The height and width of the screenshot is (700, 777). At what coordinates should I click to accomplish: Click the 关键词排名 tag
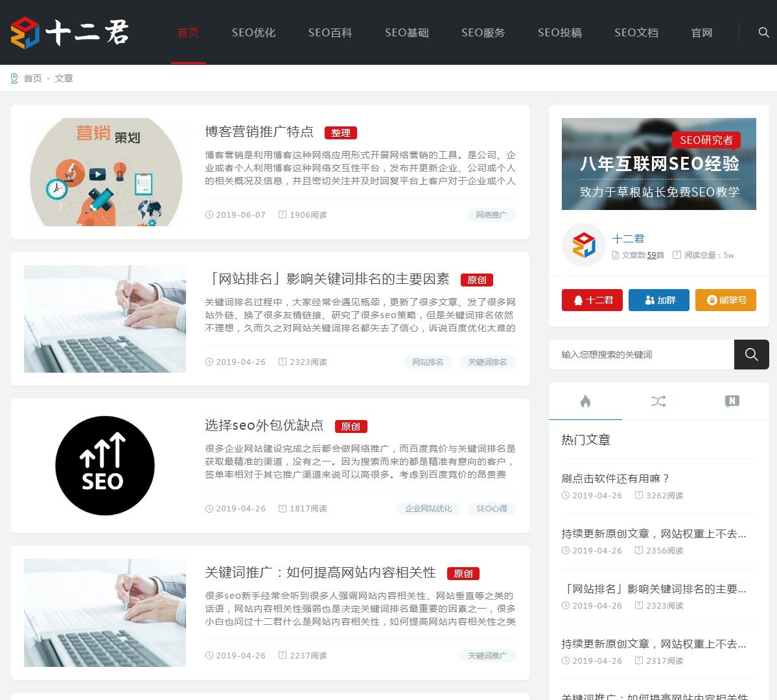[487, 362]
